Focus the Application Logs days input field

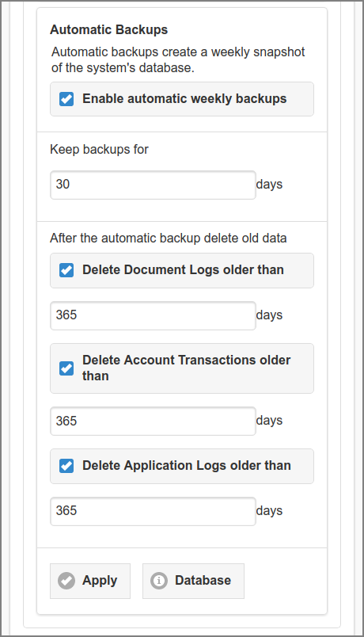[x=153, y=511]
